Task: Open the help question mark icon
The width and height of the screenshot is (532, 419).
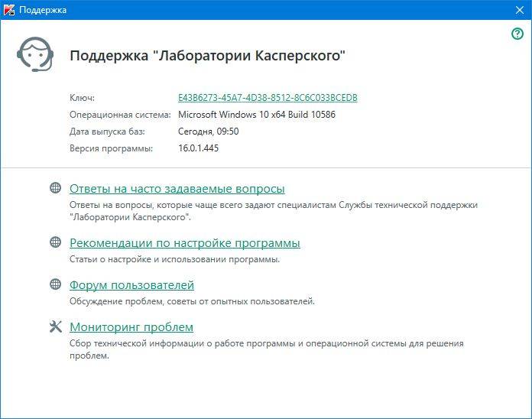Action: click(517, 34)
